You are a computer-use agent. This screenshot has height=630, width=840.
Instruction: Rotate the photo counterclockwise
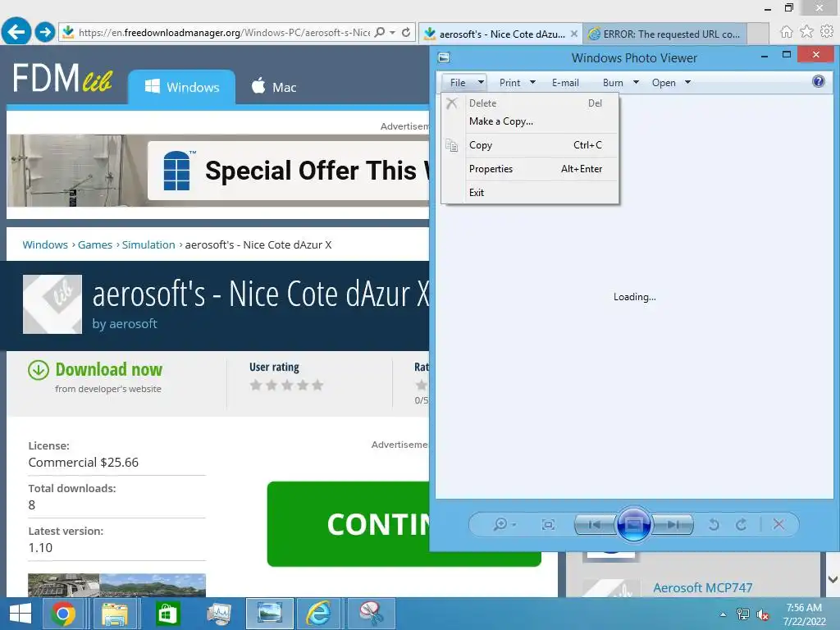click(x=714, y=524)
